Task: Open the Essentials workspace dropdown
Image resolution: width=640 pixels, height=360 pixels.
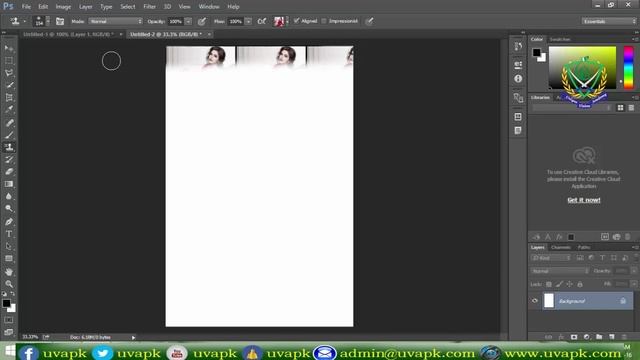Action: 609,21
